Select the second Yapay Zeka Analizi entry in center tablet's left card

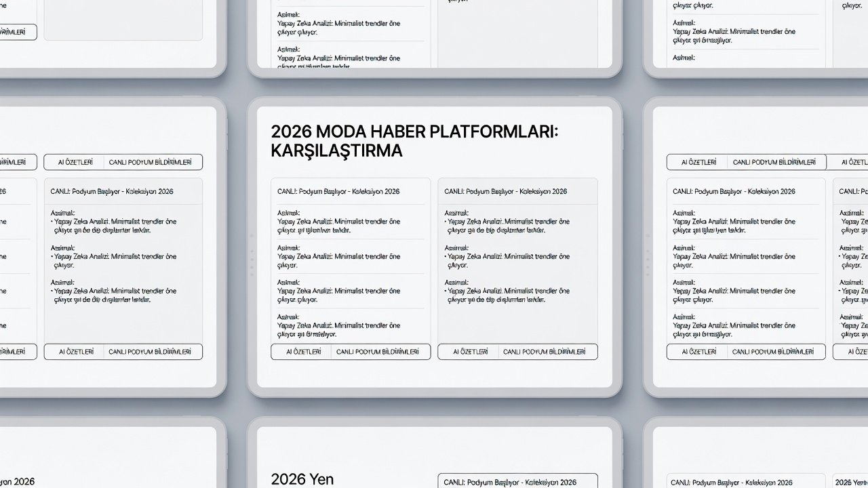(x=338, y=260)
